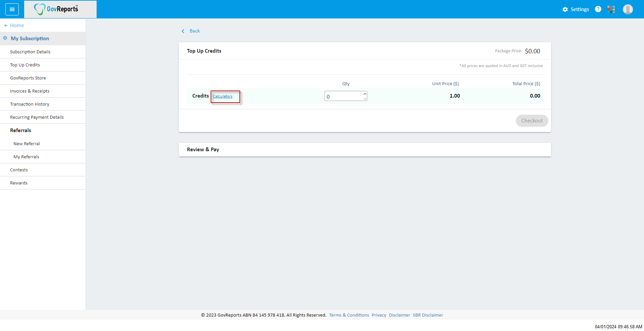
Task: Navigate to Home in sidebar
Action: click(x=17, y=25)
